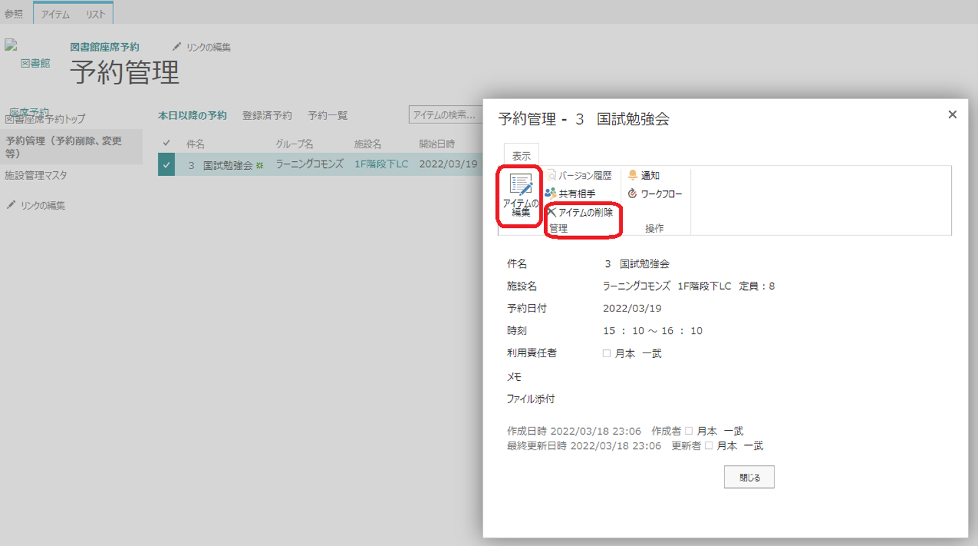
Task: Click the アイテムの編集 (Edit Item) ribbon icon
Action: pyautogui.click(x=520, y=195)
